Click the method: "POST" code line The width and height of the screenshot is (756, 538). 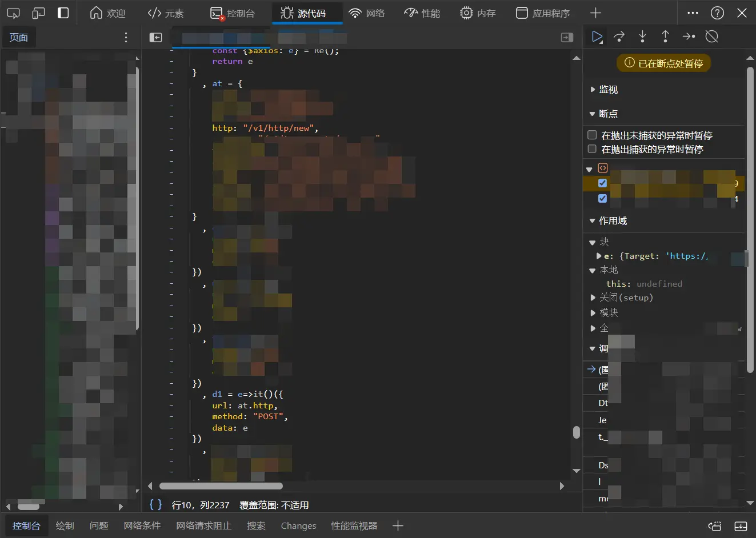click(250, 416)
